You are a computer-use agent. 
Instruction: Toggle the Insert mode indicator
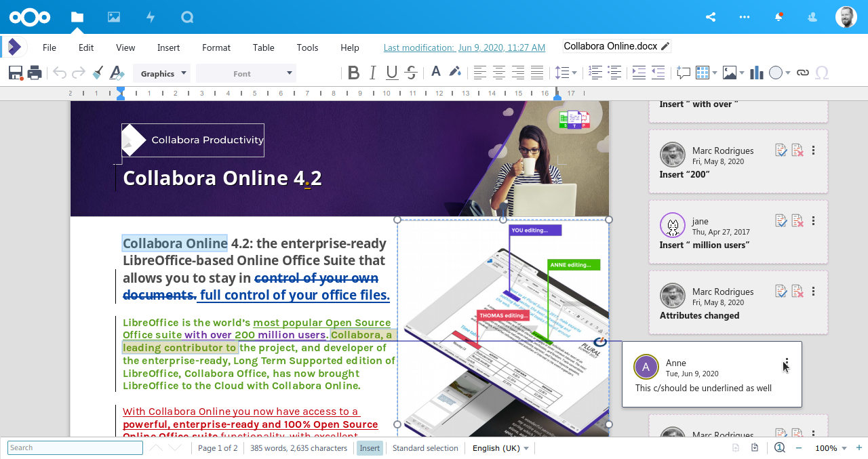click(370, 448)
